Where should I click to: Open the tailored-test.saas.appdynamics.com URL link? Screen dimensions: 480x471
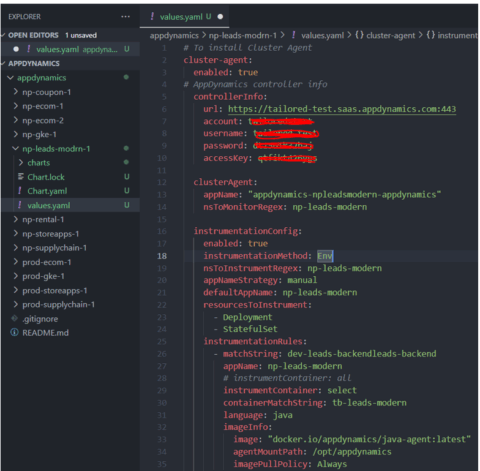[x=342, y=109]
